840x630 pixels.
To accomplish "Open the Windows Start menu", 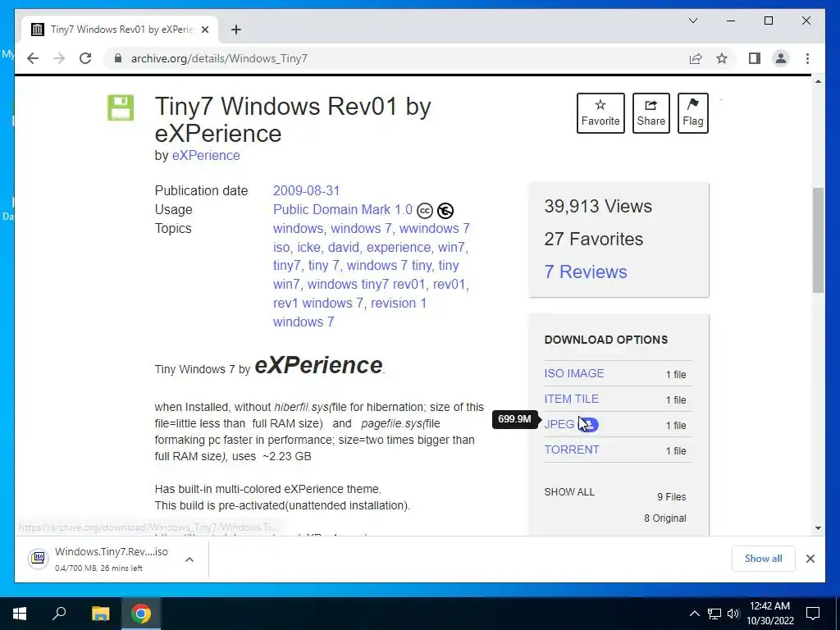I will 20,614.
